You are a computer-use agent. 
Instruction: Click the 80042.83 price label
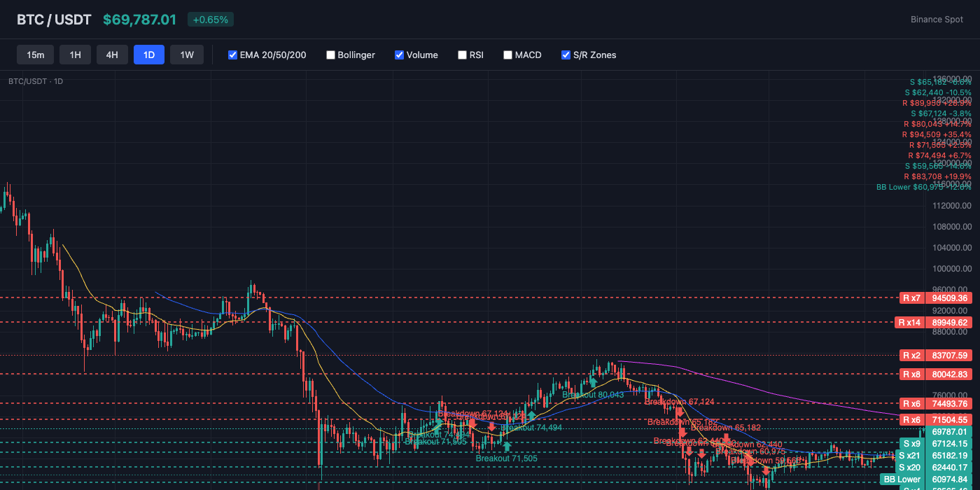[949, 374]
